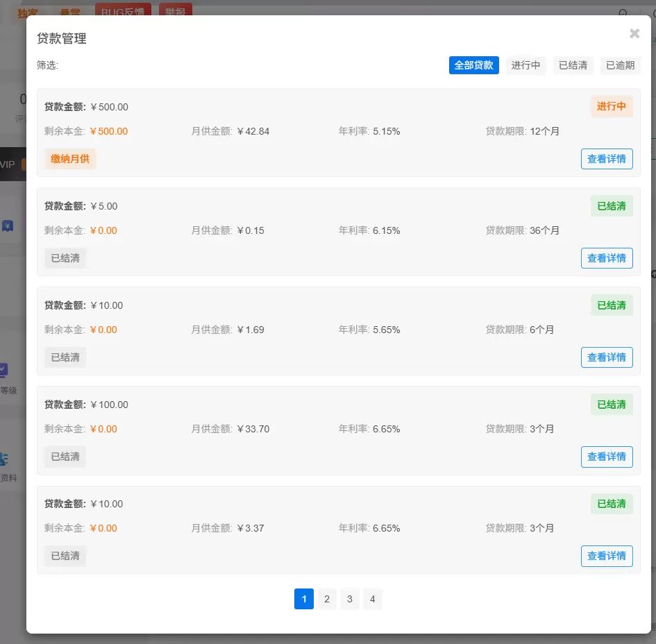Jump to page 4 of loans
Viewport: 656px width, 644px height.
(x=372, y=599)
